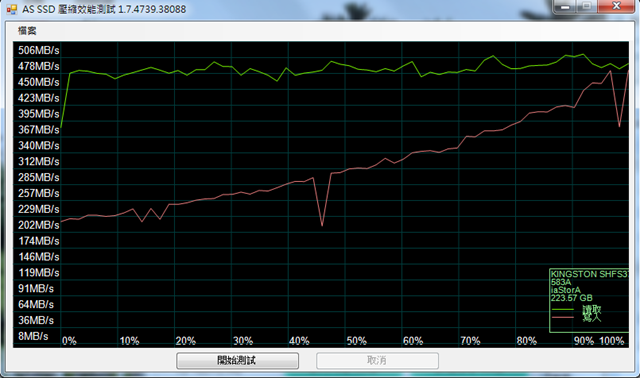Click the 20% x-axis label
Screen dimensions: 640x378
pyautogui.click(x=186, y=341)
